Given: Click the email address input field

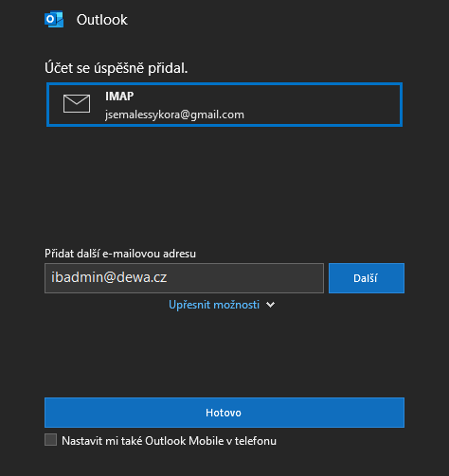Looking at the screenshot, I should [x=184, y=278].
